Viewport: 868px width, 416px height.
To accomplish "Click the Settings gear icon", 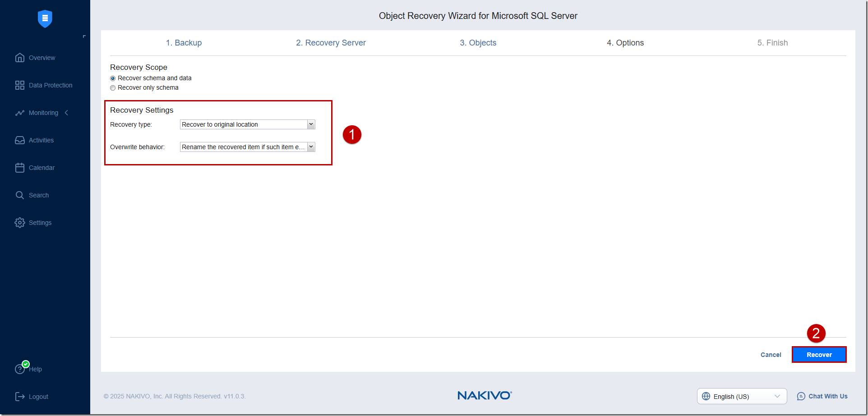I will 20,223.
